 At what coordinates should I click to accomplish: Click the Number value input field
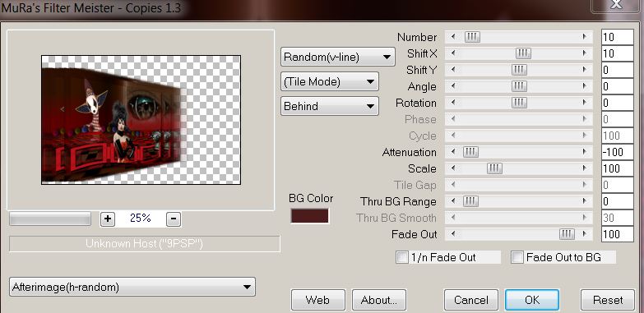pyautogui.click(x=618, y=37)
